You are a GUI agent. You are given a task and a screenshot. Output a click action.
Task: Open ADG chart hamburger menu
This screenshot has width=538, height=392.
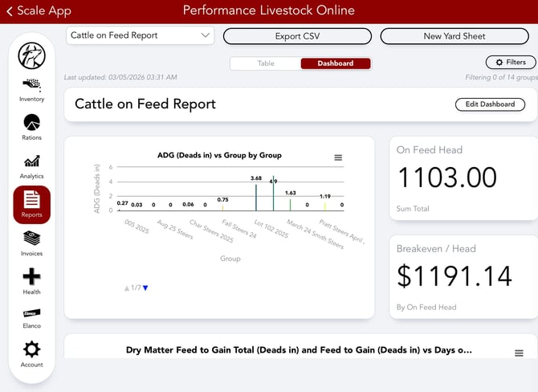338,157
